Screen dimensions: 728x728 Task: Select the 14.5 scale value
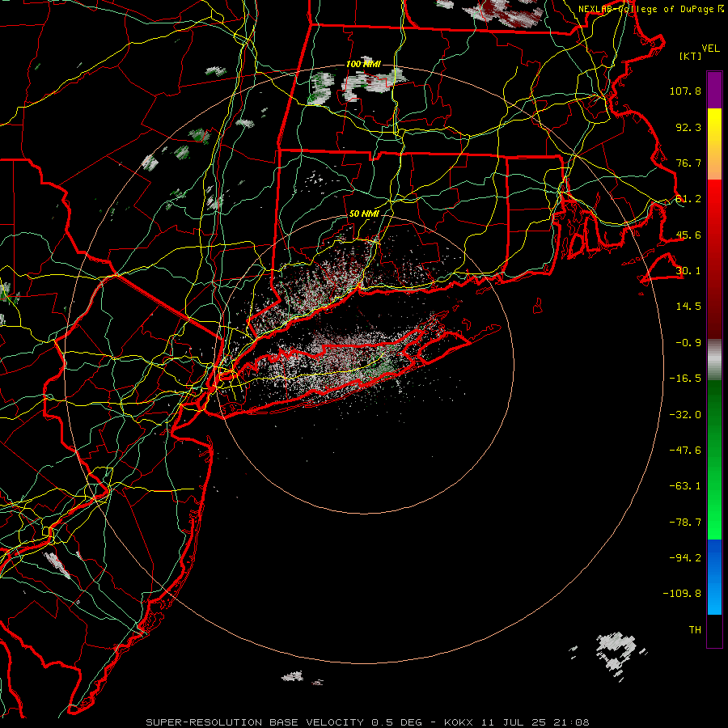[688, 307]
